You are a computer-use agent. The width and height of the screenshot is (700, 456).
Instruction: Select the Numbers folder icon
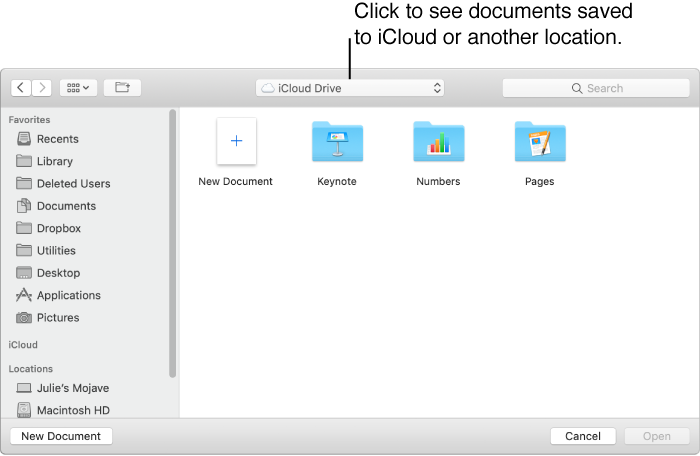tap(439, 141)
